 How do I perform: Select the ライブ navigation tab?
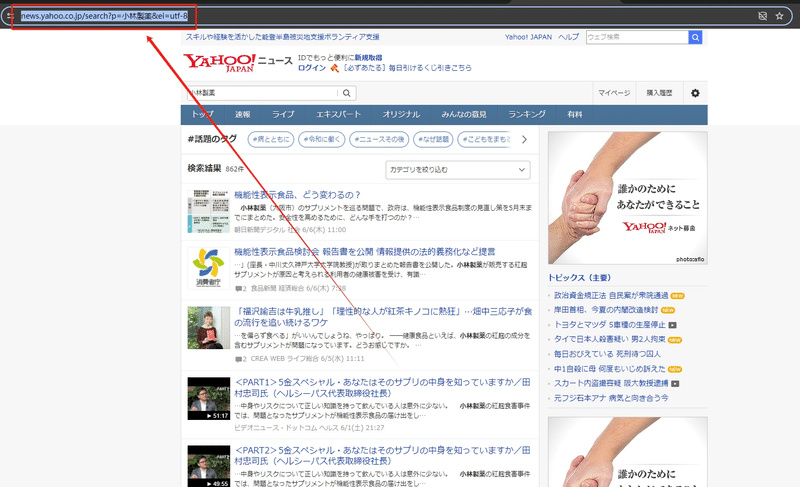pyautogui.click(x=283, y=115)
